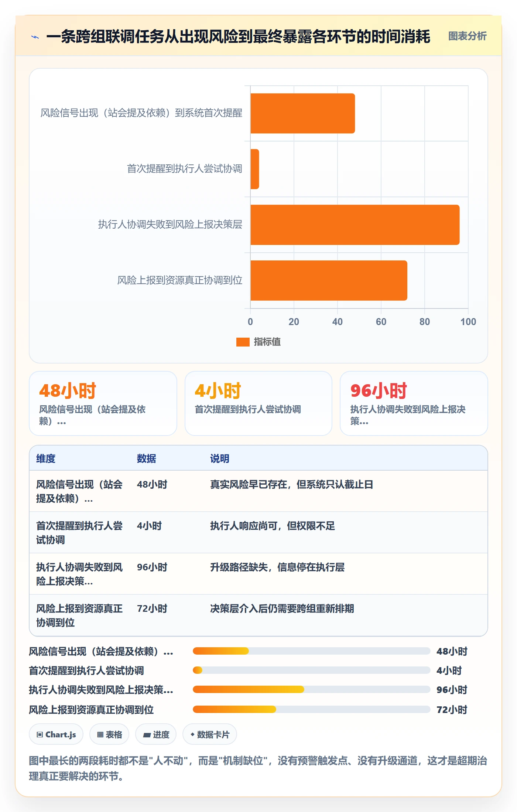Click the summary paragraph starting 图中最长的两段耗时
517x812 pixels.
(258, 768)
